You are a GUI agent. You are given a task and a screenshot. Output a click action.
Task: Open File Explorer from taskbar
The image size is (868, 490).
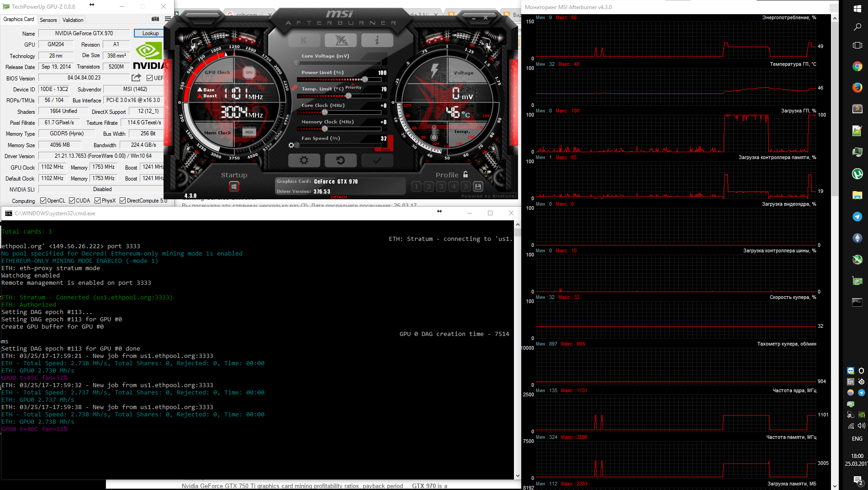857,195
